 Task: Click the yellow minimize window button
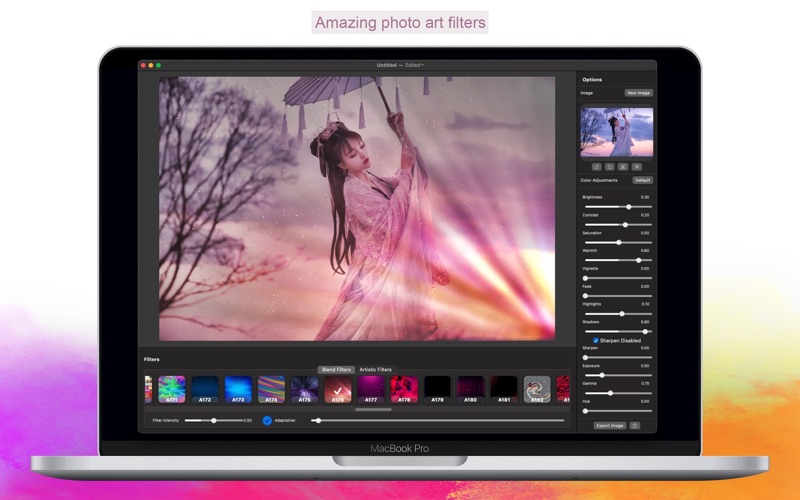tap(151, 65)
